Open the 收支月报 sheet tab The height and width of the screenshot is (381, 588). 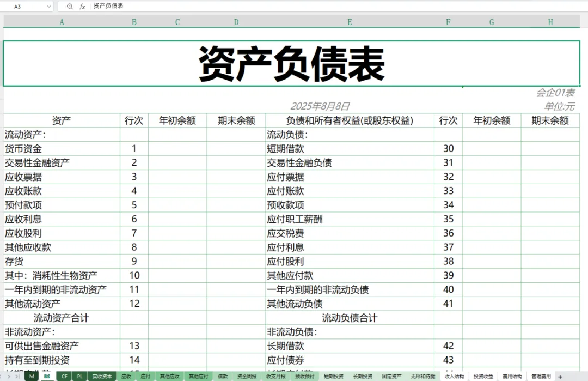[x=275, y=376]
